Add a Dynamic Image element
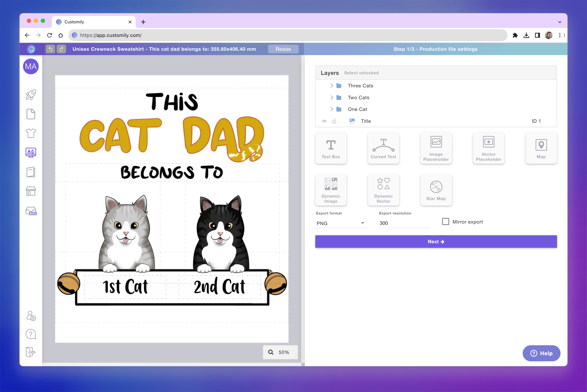This screenshot has width=587, height=392. pyautogui.click(x=331, y=190)
